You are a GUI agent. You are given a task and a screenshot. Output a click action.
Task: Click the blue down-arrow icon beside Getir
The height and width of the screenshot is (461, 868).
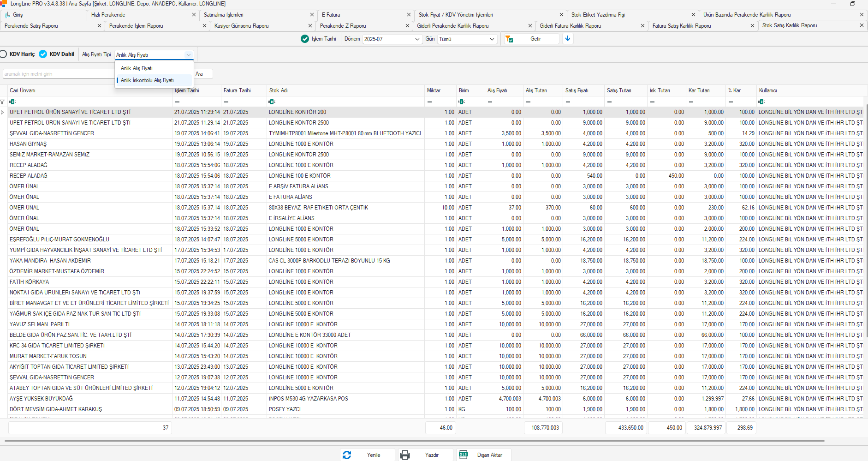coord(568,39)
